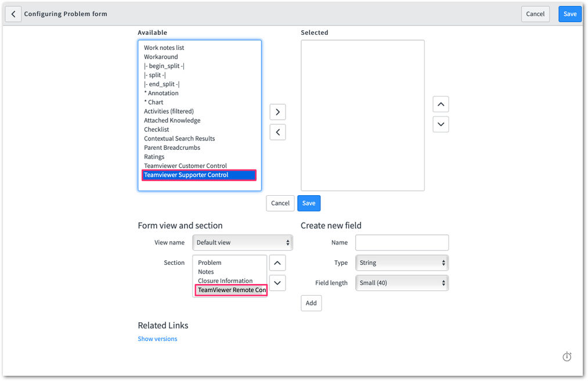The image size is (588, 381).
Task: Remove item with the left arrow button
Action: click(x=277, y=132)
